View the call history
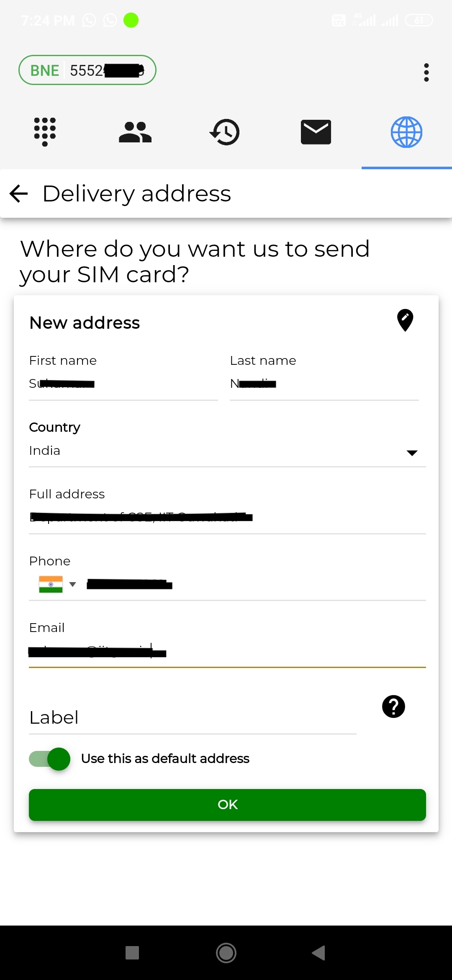This screenshot has width=452, height=980. 225,132
